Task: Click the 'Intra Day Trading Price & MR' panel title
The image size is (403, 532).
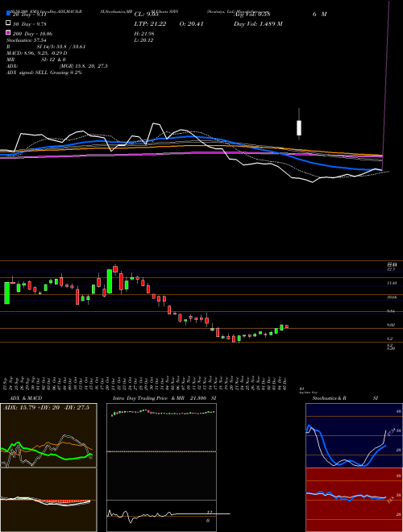Action: coord(148,398)
